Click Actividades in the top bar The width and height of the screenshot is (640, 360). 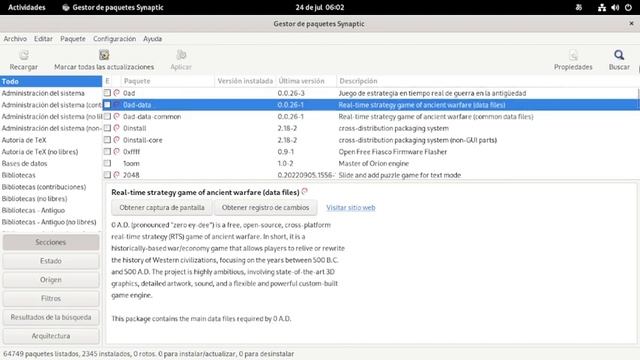tap(27, 7)
